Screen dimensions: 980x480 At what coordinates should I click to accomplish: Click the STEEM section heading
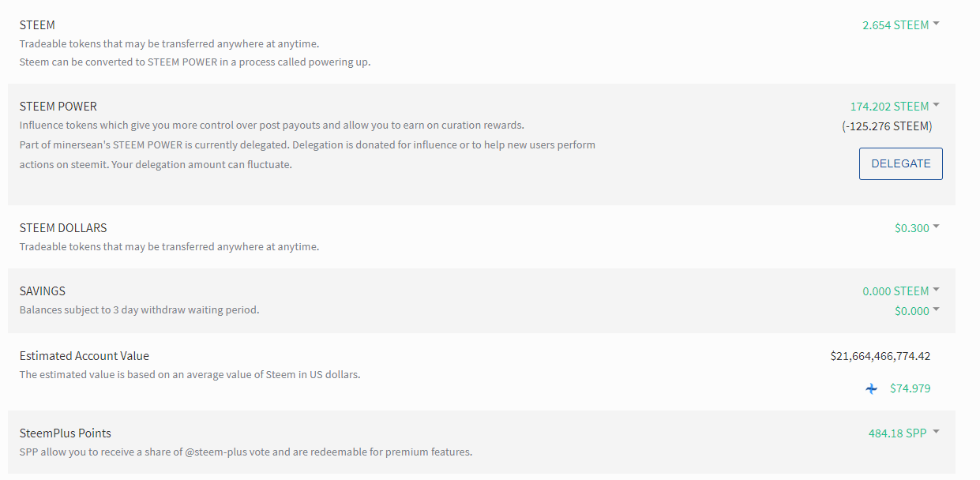point(37,25)
